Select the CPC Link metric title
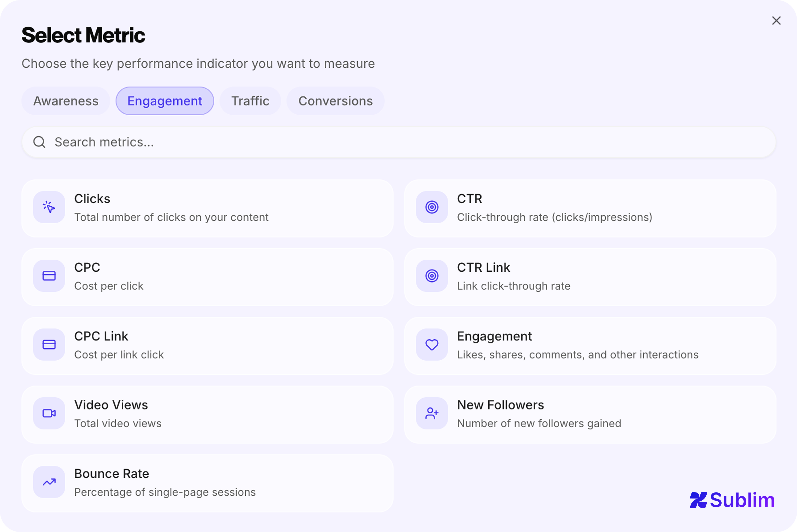This screenshot has width=797, height=532. pos(101,336)
